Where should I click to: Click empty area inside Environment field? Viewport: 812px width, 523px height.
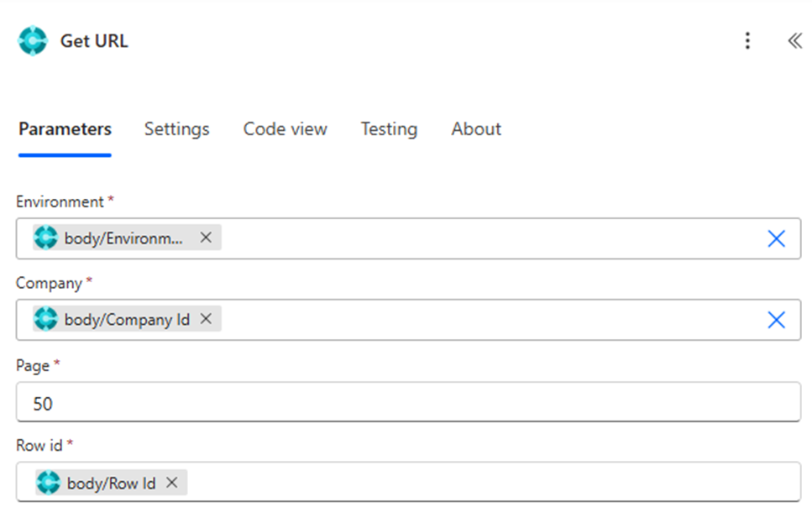(487, 239)
